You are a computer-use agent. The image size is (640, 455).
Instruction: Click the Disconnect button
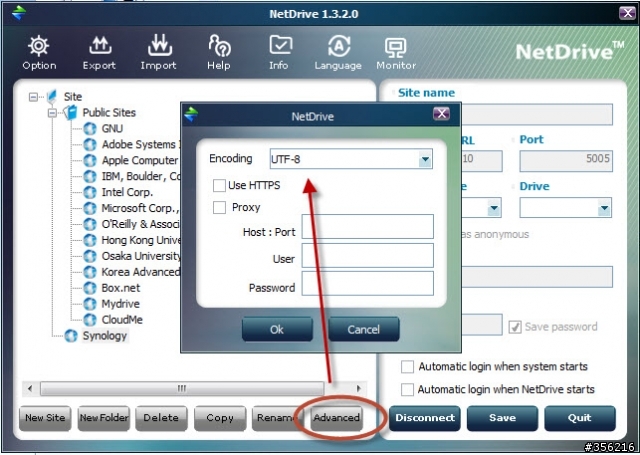(424, 418)
